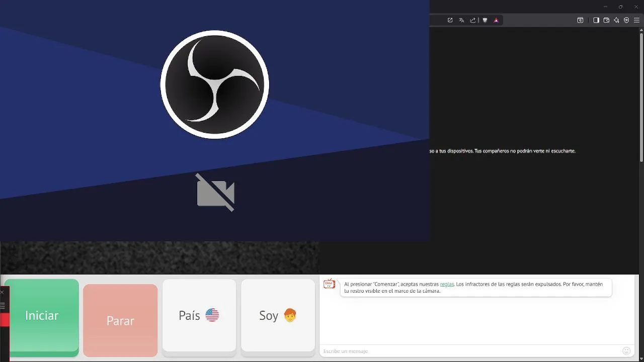The height and width of the screenshot is (362, 644).
Task: Click the hamburger lines icon on the dark strip beside Iniciar
Action: tap(2, 306)
